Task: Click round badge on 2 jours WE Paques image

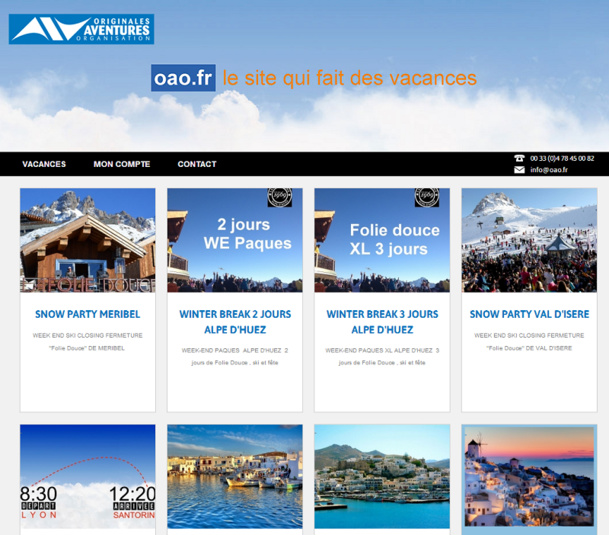Action: 280,197
